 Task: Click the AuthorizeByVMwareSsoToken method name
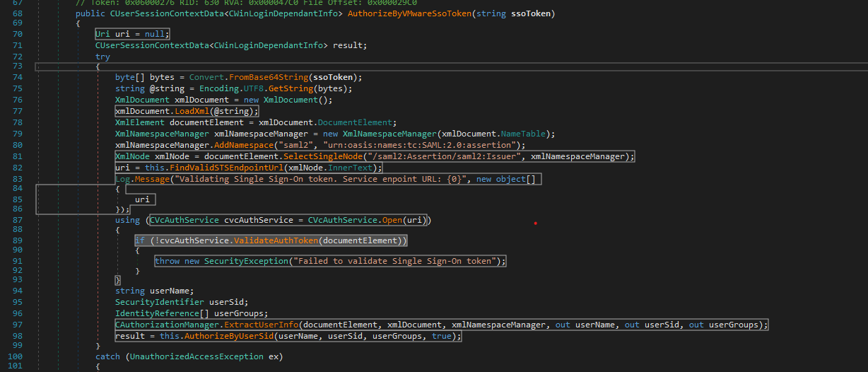click(x=408, y=13)
